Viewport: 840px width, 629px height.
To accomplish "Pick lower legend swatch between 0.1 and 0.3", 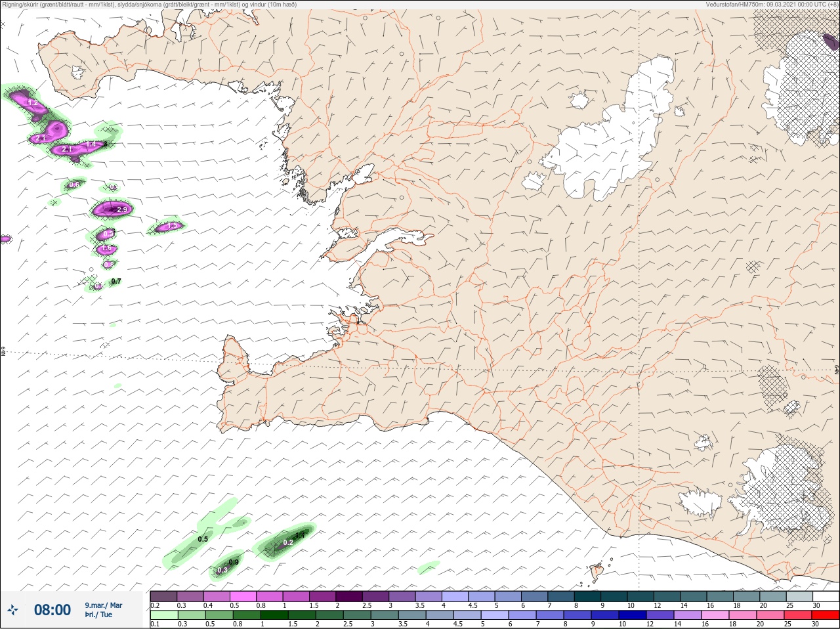I will point(163,615).
